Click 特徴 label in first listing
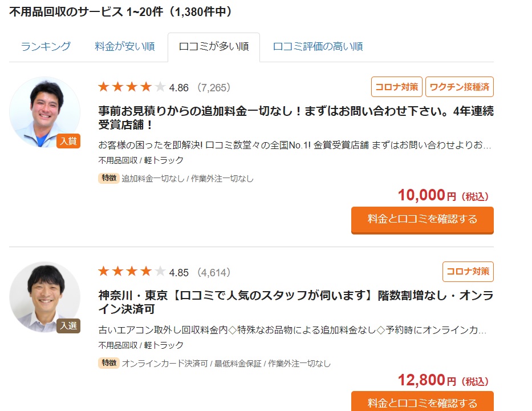This screenshot has width=532, height=411. (x=109, y=178)
